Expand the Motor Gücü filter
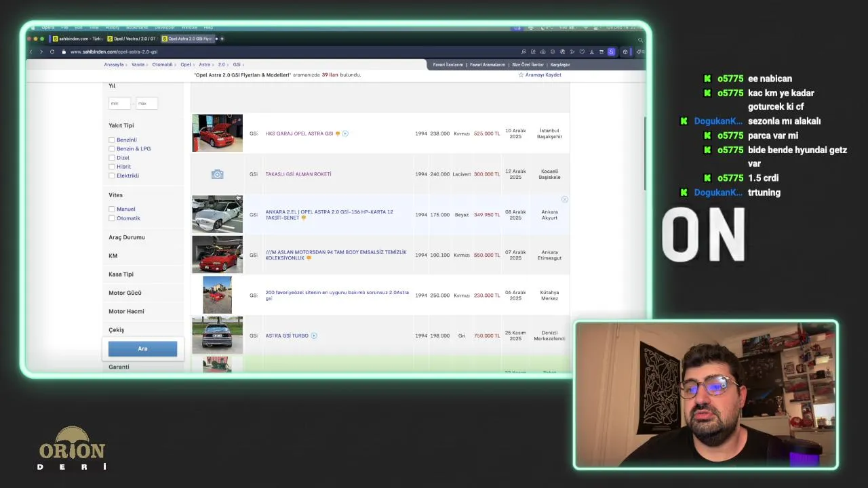The height and width of the screenshot is (488, 868). (125, 293)
